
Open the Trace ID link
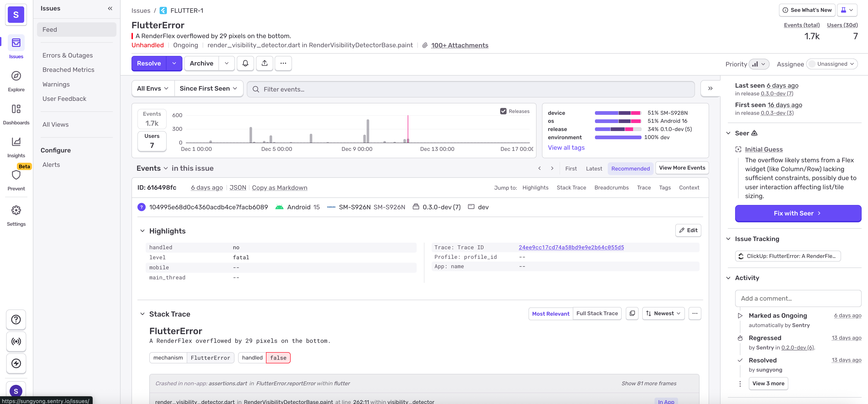point(571,247)
